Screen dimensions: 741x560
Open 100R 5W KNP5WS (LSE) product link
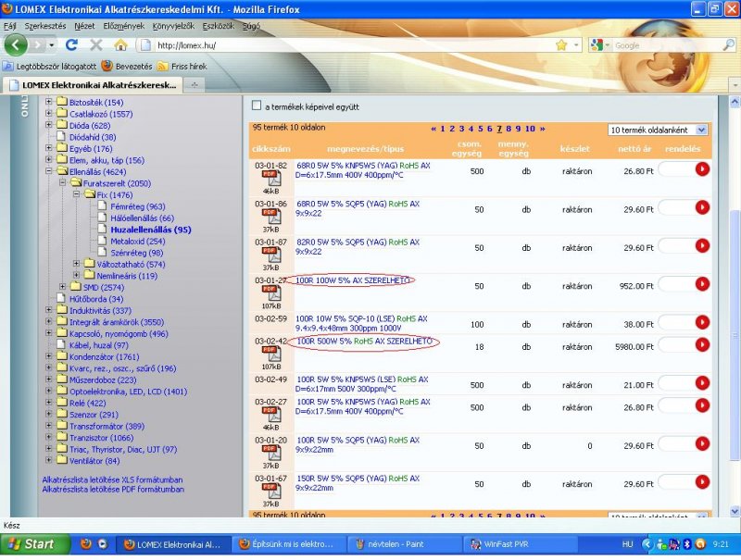pos(362,384)
